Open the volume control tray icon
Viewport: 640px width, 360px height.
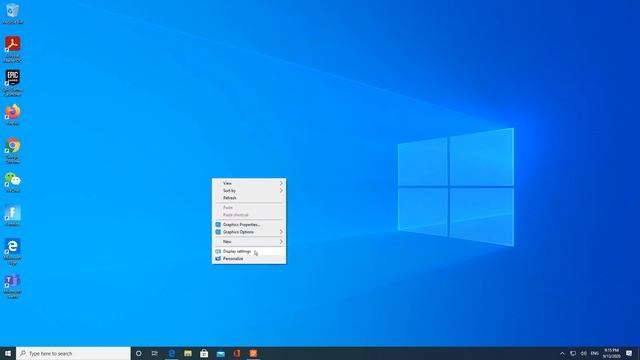pos(584,353)
